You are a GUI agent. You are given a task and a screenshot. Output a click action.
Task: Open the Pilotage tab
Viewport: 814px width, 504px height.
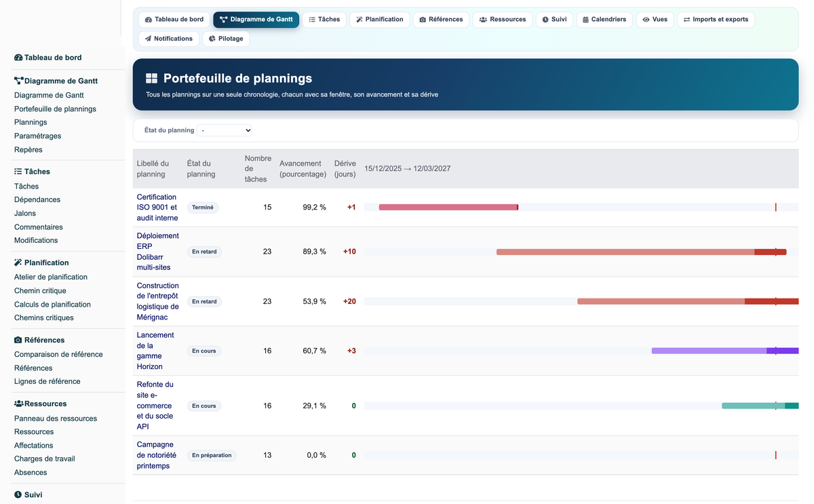click(226, 39)
